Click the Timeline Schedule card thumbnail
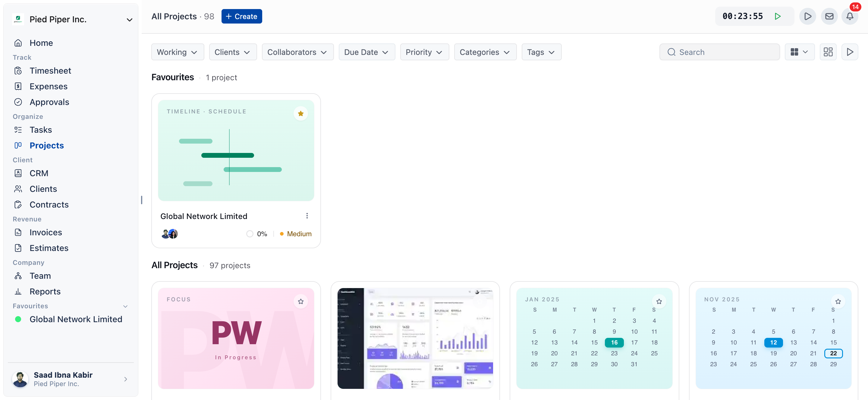Screen dimensions: 868x400 [236, 151]
